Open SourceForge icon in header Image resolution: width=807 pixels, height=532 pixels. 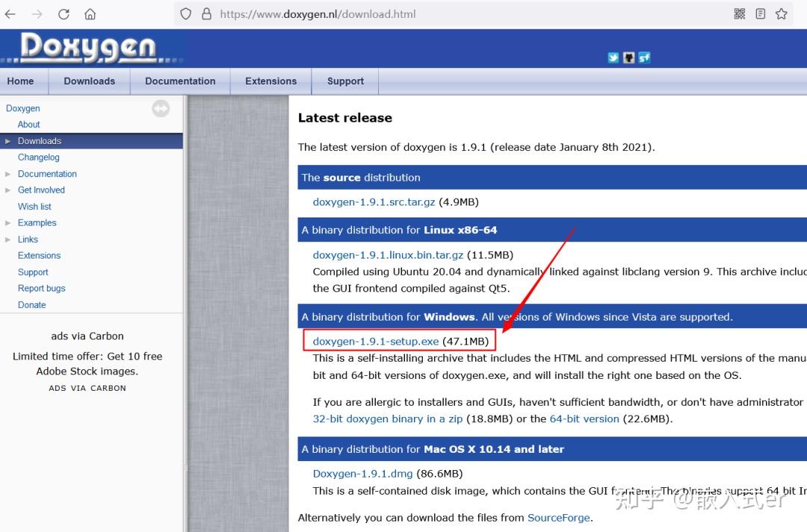click(644, 58)
